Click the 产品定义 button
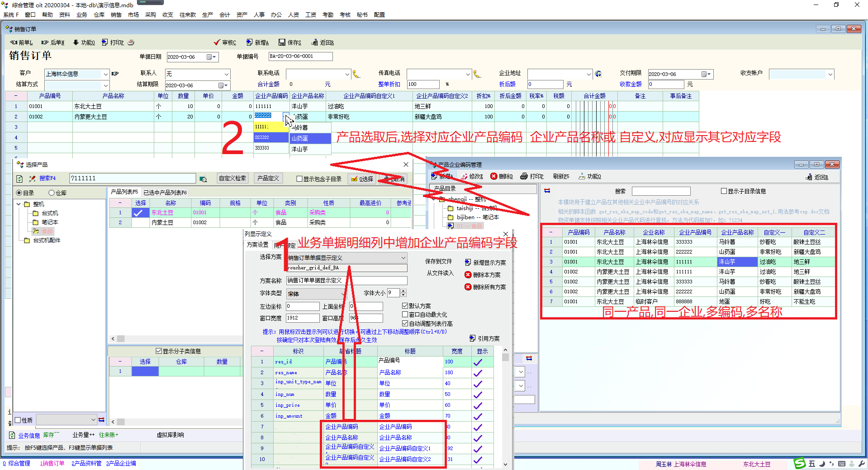Image resolution: width=868 pixels, height=470 pixels. click(268, 179)
